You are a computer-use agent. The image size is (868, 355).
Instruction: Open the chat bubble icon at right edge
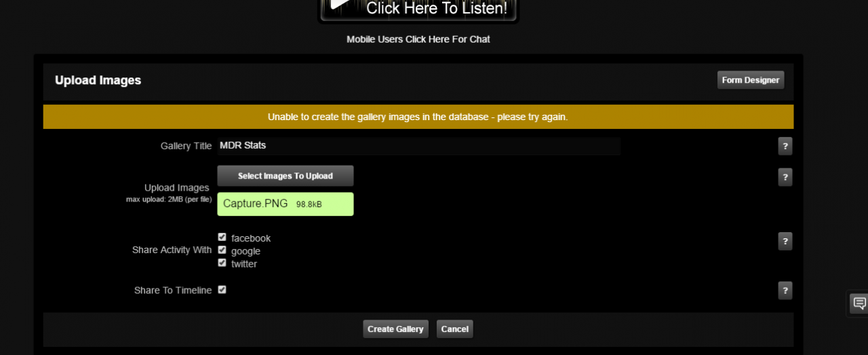(x=859, y=303)
